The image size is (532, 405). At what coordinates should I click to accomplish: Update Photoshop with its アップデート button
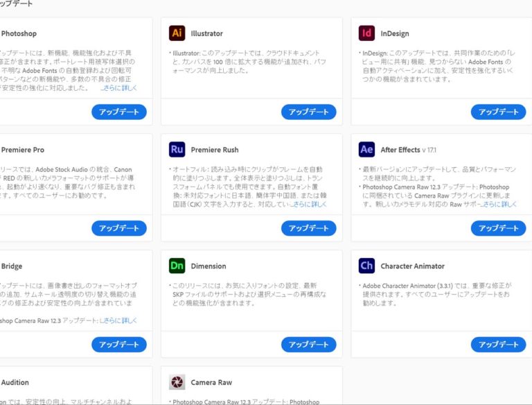coord(119,112)
